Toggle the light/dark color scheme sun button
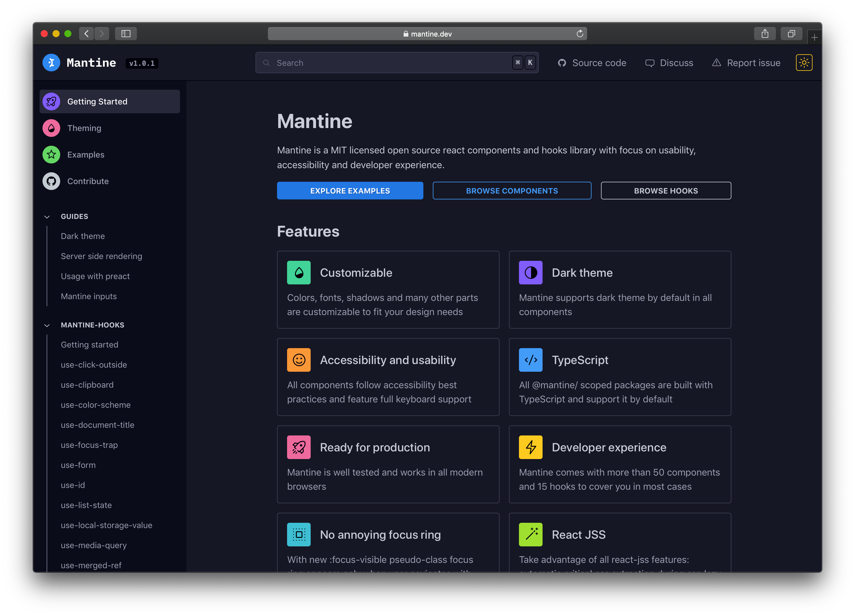This screenshot has width=855, height=616. point(804,63)
